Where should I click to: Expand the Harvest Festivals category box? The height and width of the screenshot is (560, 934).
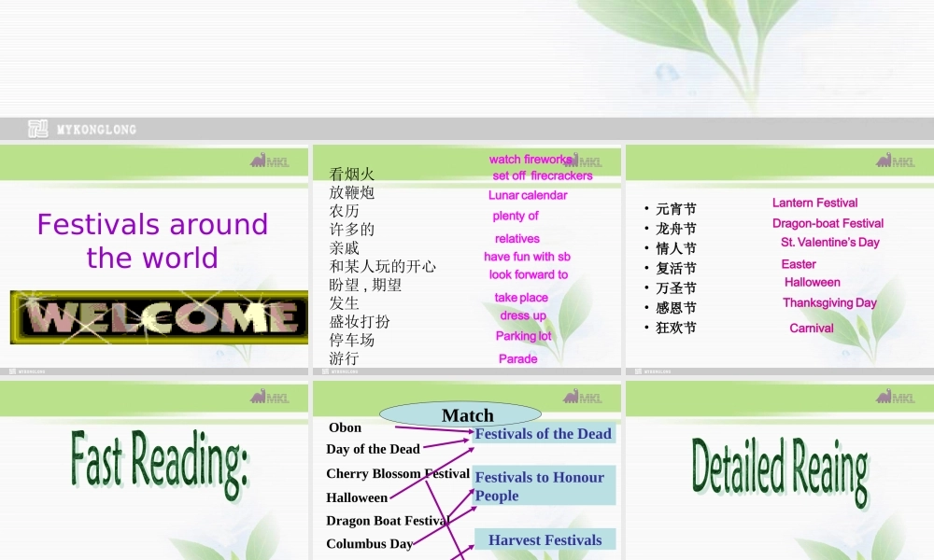point(545,539)
